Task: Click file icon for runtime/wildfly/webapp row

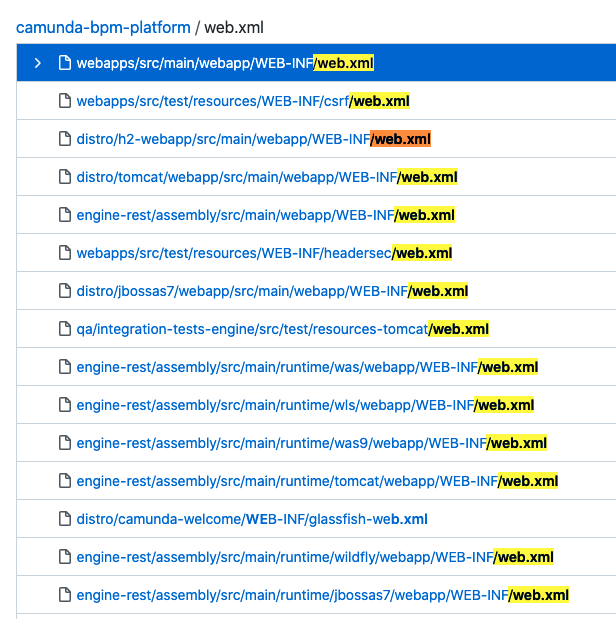Action: [x=65, y=557]
